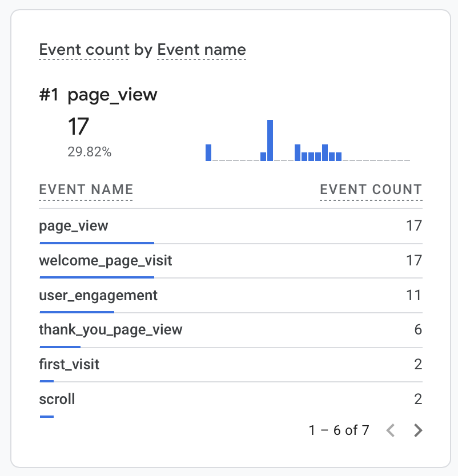Click the user_engagement progress bar
This screenshot has width=458, height=476.
point(77,312)
